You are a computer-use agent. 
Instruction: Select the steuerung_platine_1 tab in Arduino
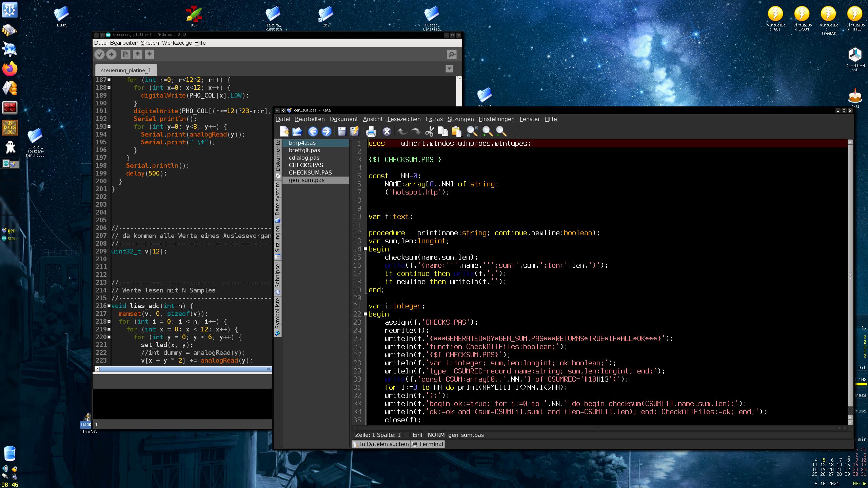[126, 70]
